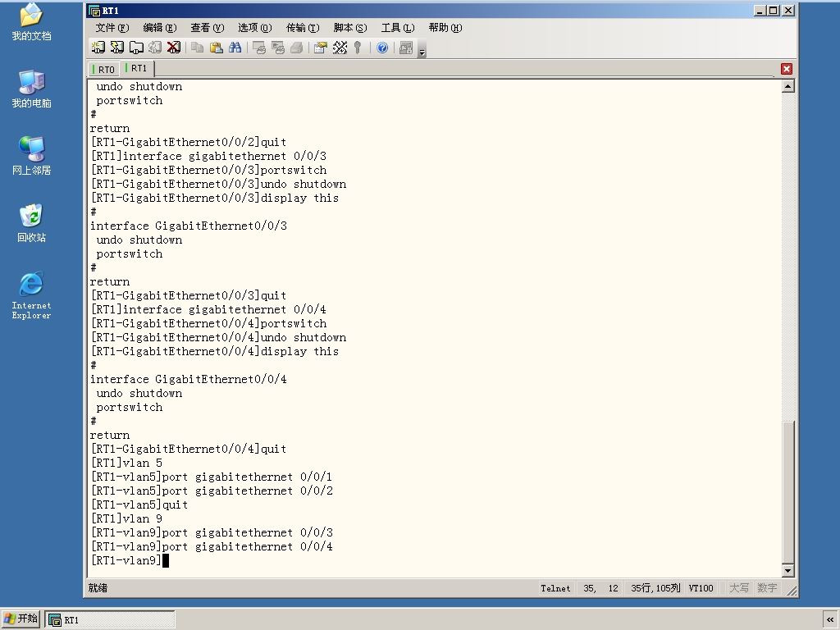Click the terminal scrollbar up arrow
Screen dimensions: 840x630
pyautogui.click(x=787, y=86)
